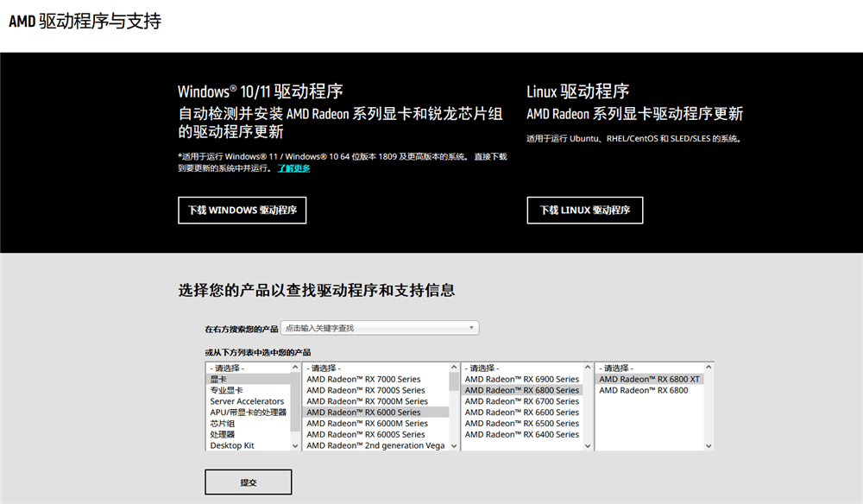This screenshot has width=863, height=504.
Task: Open the product keyword search dropdown
Action: coord(471,327)
